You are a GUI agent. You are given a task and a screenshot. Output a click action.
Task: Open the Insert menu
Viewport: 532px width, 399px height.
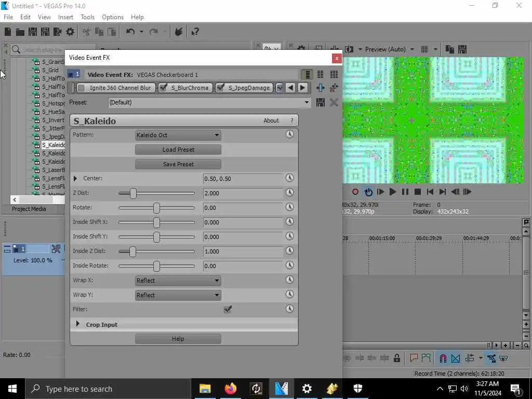65,17
